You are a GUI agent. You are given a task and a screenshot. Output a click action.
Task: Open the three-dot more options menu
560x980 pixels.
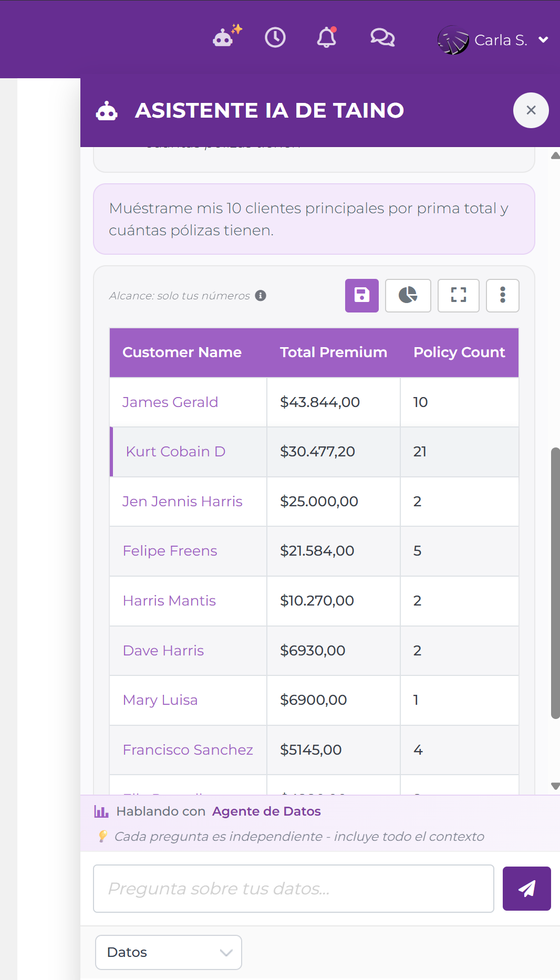[502, 295]
